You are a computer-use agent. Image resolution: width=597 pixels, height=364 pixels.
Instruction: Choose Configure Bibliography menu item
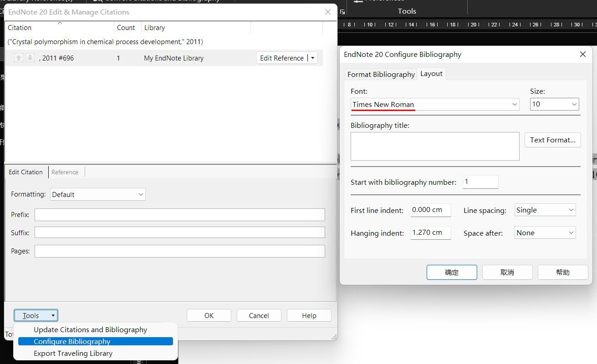click(x=96, y=341)
